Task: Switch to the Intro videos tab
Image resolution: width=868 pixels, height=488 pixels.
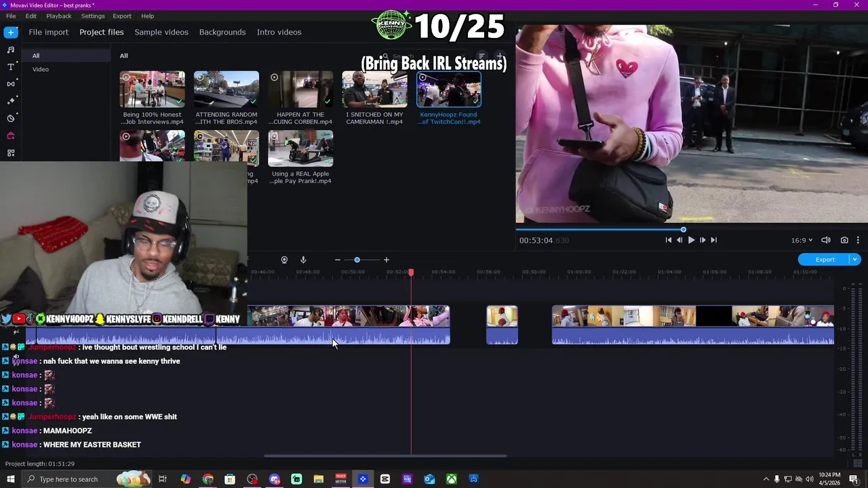Action: click(279, 32)
